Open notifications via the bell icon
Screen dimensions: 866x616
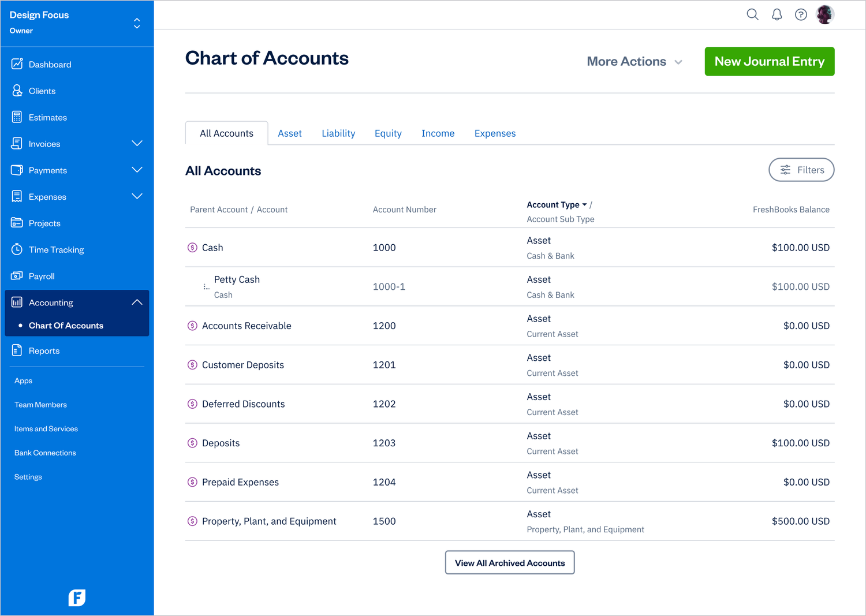pyautogui.click(x=777, y=14)
